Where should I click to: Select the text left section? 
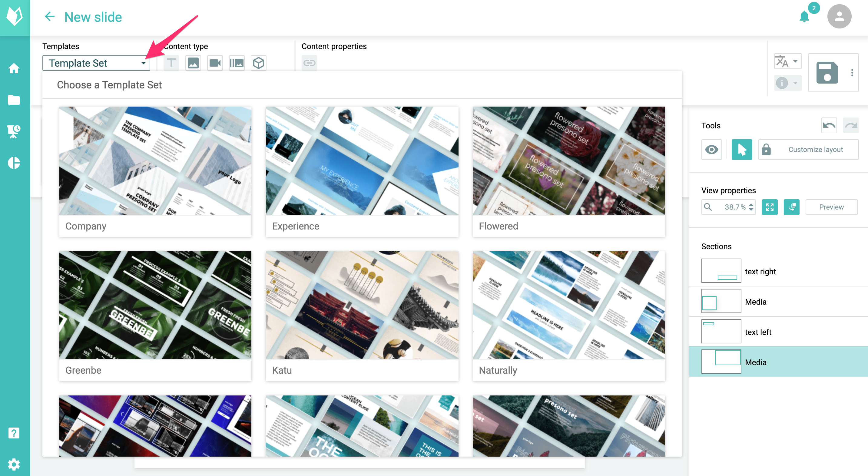pyautogui.click(x=779, y=332)
